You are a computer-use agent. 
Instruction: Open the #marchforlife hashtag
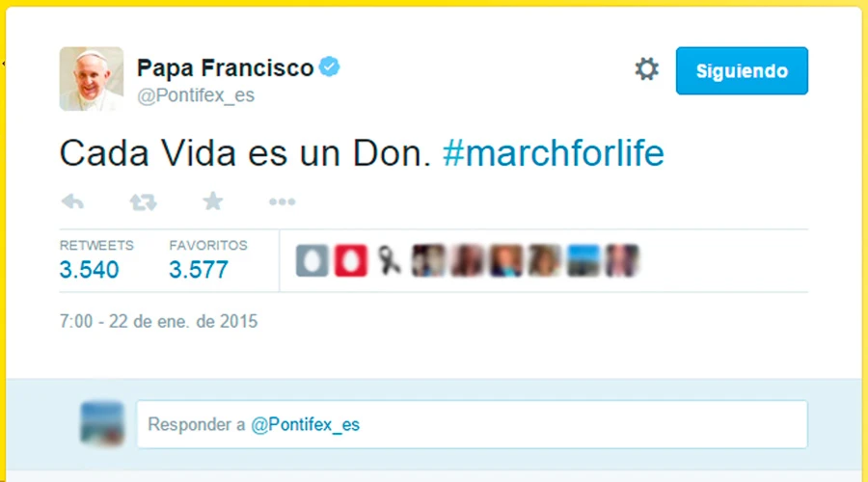click(x=554, y=153)
